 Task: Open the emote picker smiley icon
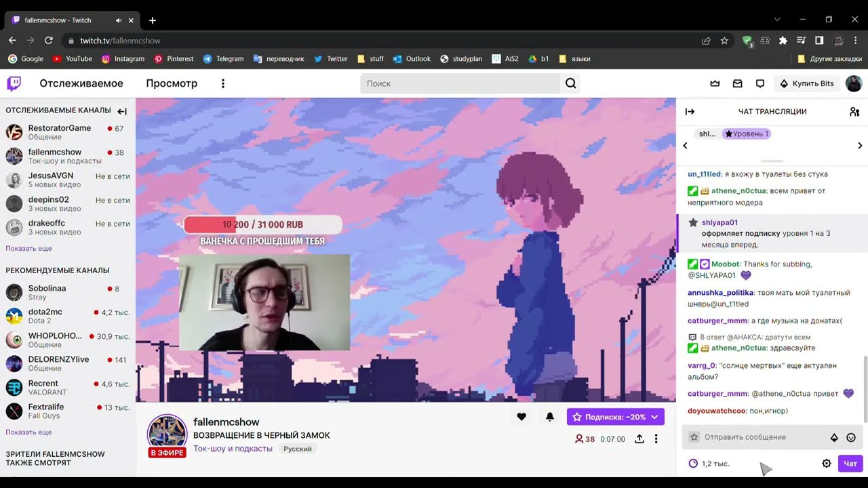click(851, 438)
